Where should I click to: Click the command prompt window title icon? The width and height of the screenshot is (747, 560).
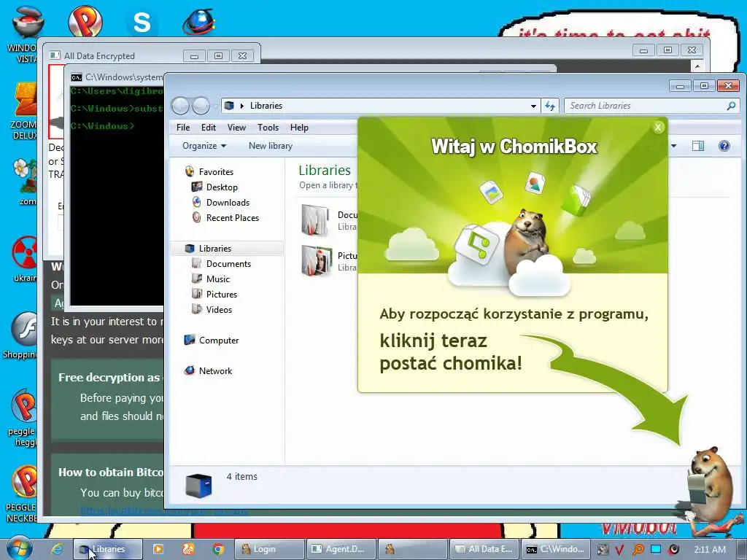tap(76, 77)
